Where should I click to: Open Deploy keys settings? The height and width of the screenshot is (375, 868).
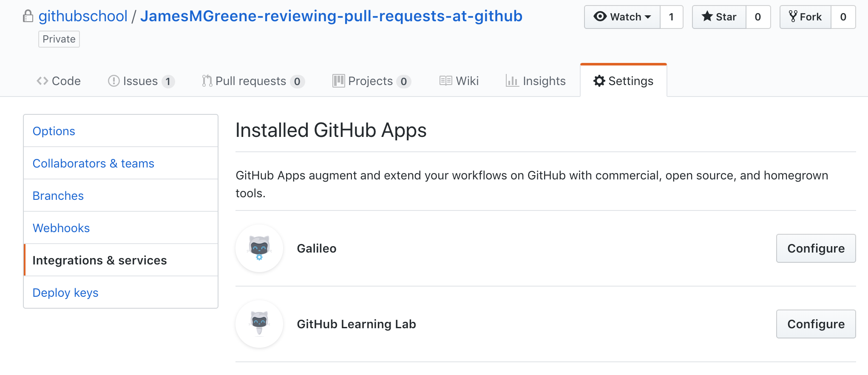click(x=121, y=293)
